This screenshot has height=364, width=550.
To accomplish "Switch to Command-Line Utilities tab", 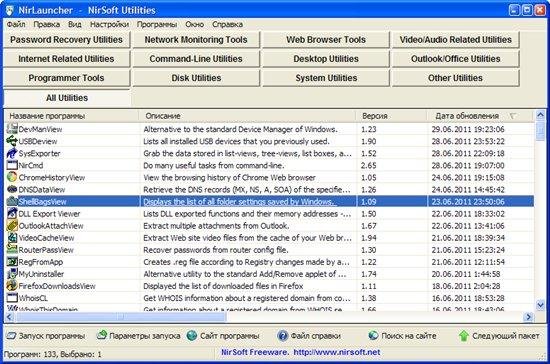I will tap(196, 59).
